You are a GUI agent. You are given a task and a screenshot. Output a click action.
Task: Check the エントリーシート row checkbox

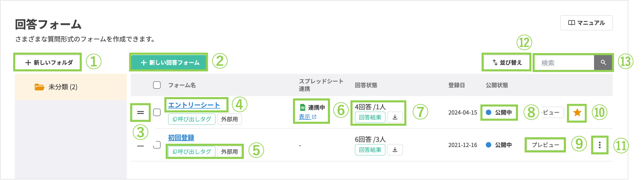tap(157, 112)
